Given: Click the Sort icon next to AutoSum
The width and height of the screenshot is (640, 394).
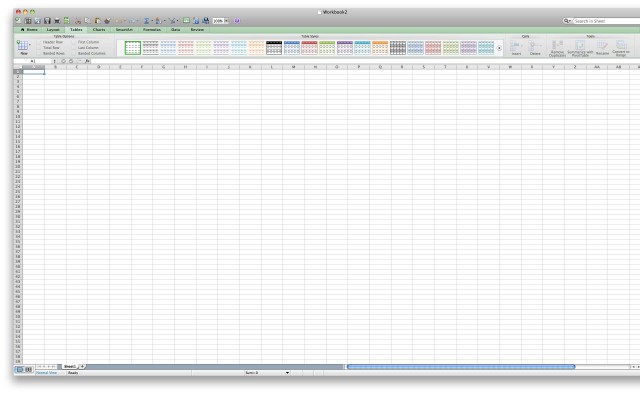Looking at the screenshot, I should pos(158,20).
